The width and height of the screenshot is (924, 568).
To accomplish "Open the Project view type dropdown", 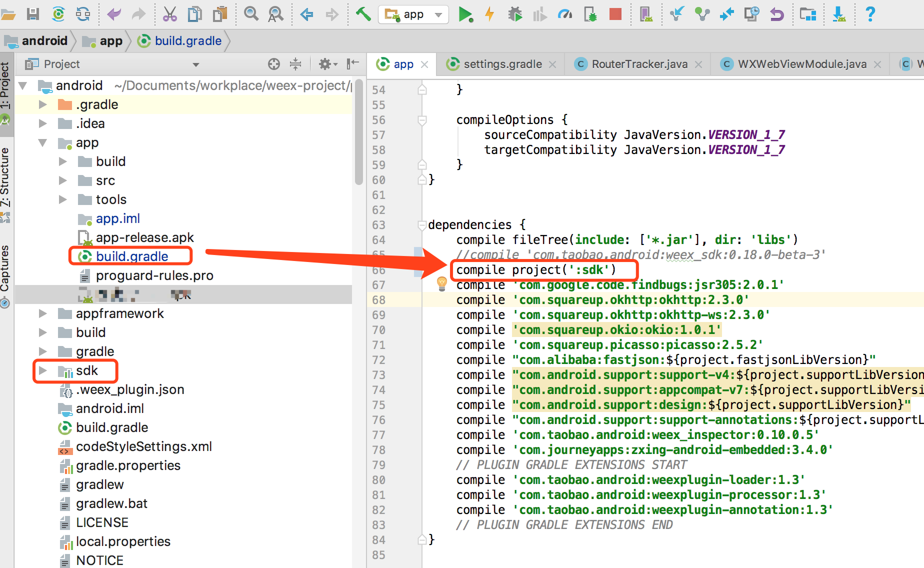I will [196, 64].
